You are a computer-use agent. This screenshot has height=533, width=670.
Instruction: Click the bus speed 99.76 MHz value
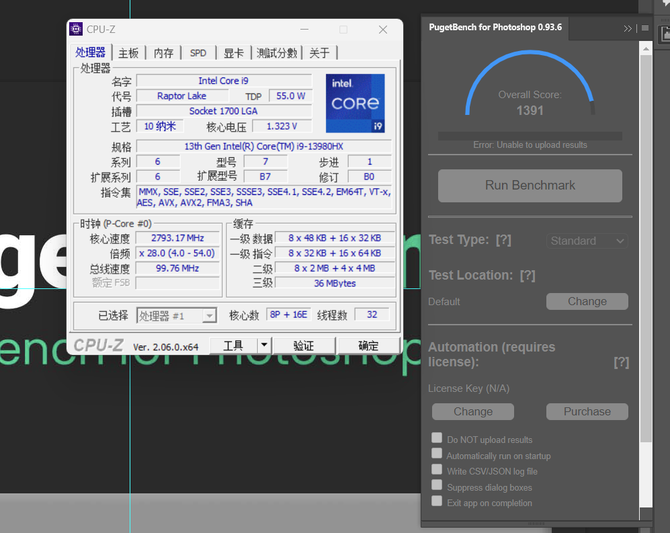coord(177,268)
